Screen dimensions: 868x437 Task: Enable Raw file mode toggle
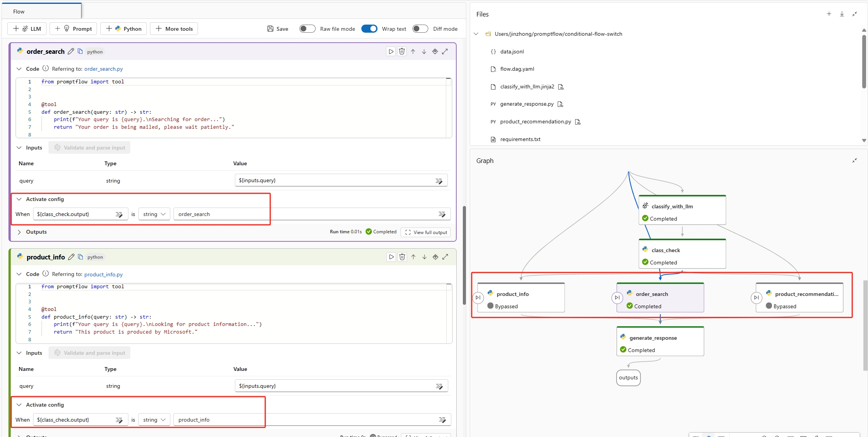[307, 29]
